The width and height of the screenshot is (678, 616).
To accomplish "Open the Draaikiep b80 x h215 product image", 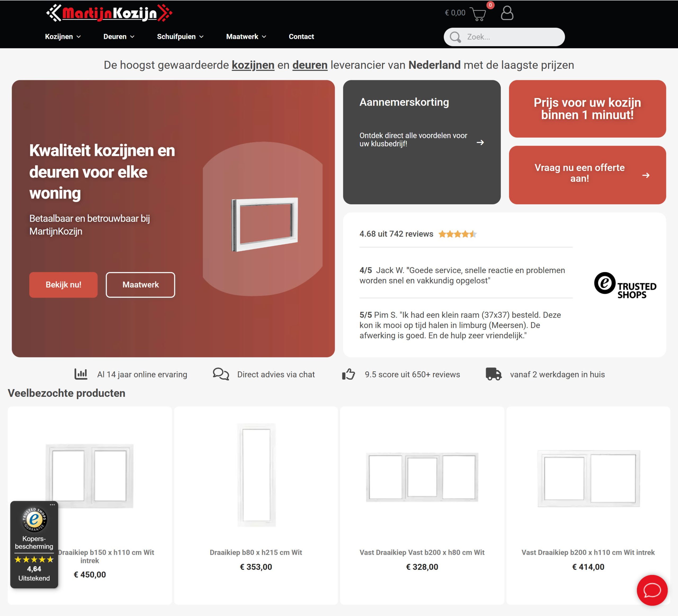I will [x=256, y=475].
